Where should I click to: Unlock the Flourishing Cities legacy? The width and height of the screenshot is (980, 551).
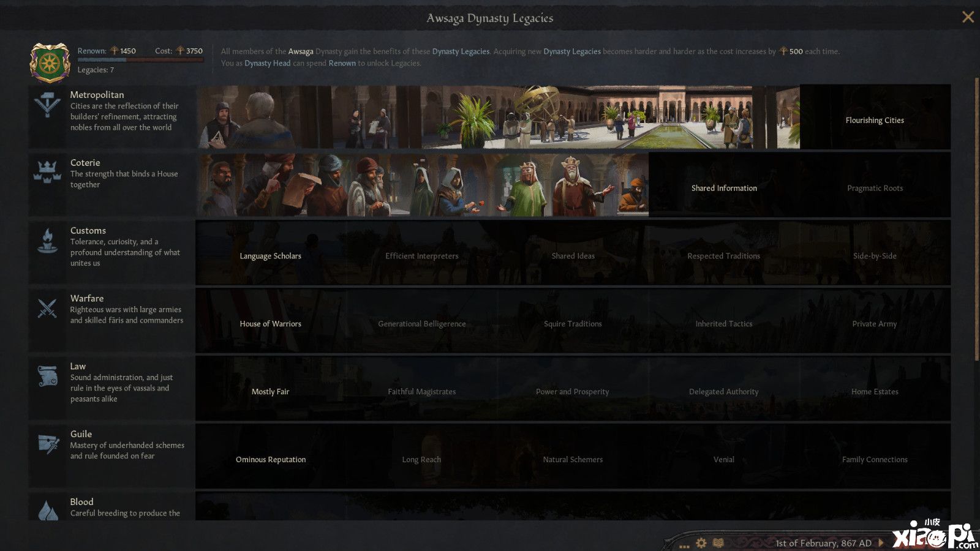(x=875, y=117)
